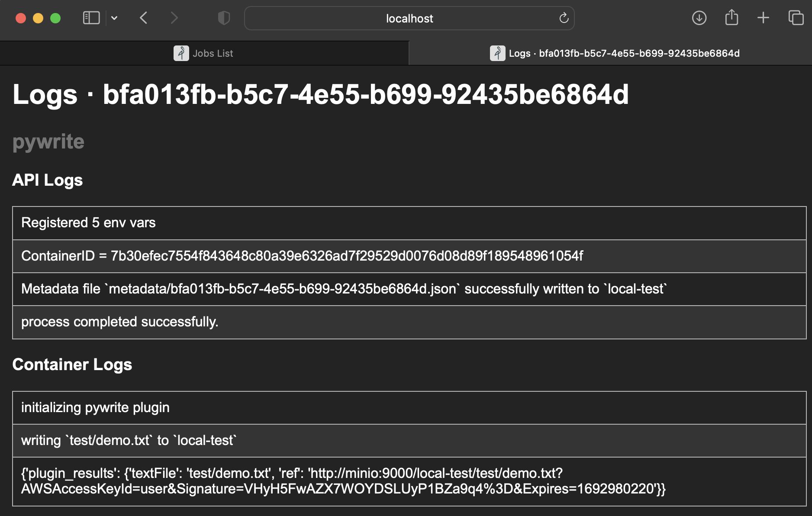The image size is (812, 516).
Task: Click the red close window button
Action: click(21, 18)
